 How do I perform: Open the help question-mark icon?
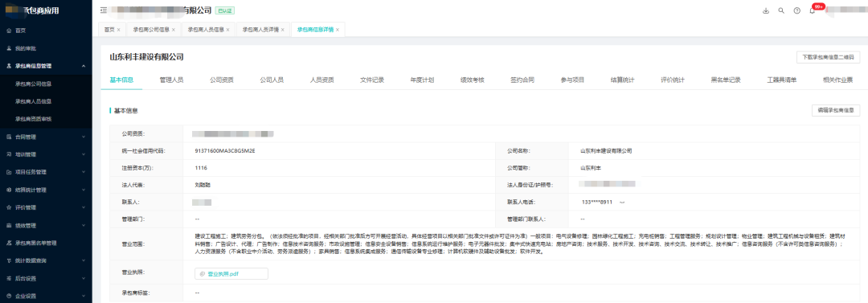797,10
